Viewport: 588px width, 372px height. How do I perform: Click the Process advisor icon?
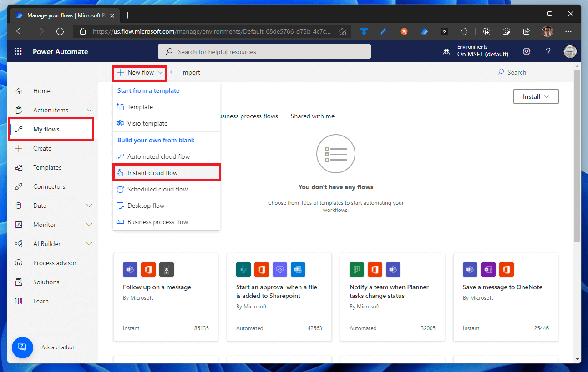(19, 263)
